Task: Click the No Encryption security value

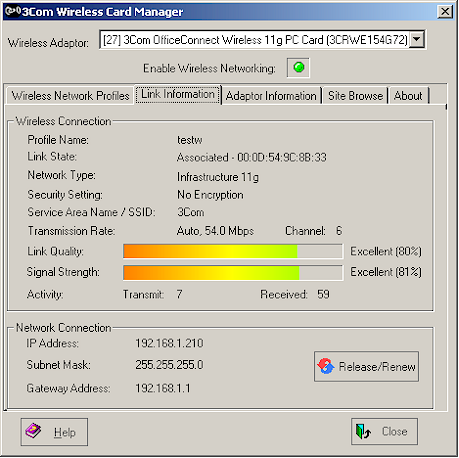Action: coord(210,195)
